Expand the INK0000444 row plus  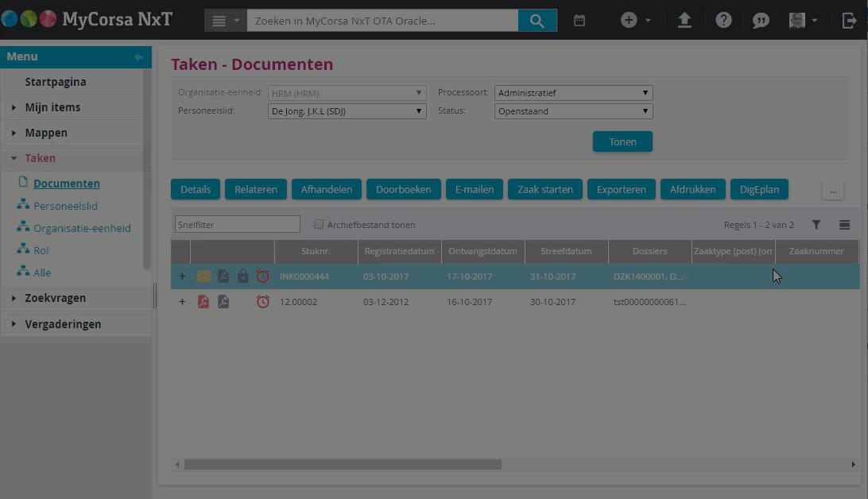[x=181, y=276]
